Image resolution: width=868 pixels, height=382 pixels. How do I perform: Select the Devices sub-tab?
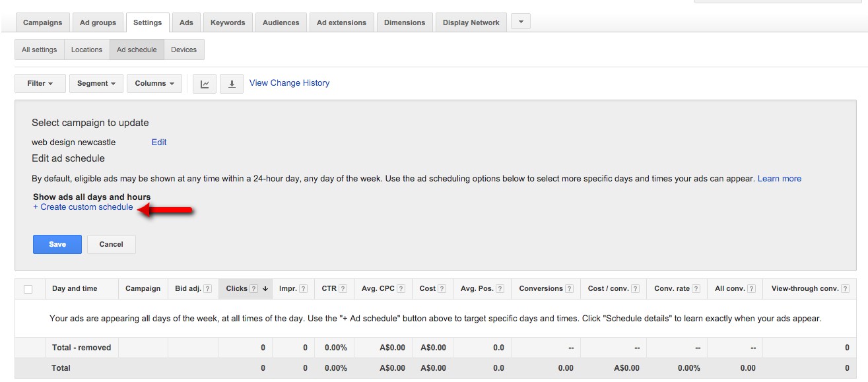tap(184, 49)
